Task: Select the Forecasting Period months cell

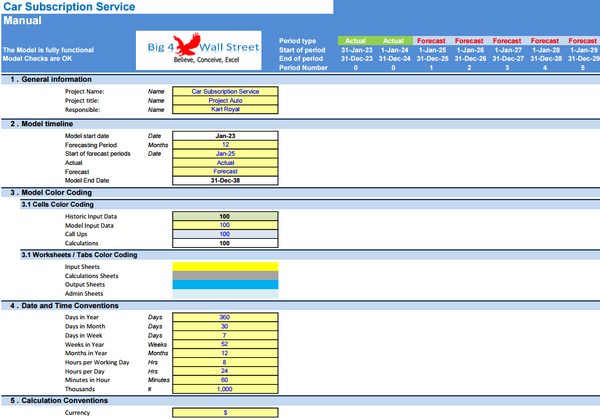Action: (x=225, y=144)
